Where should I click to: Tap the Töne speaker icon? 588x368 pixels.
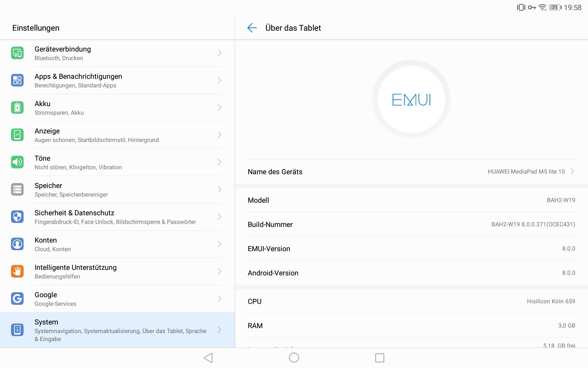click(x=17, y=162)
